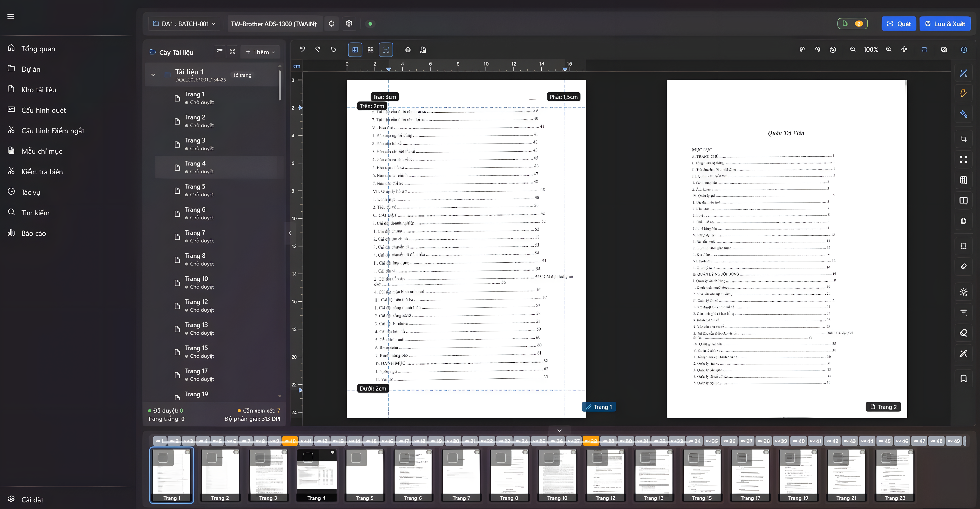
Task: Click the bookmark icon in right sidebar
Action: pyautogui.click(x=964, y=378)
